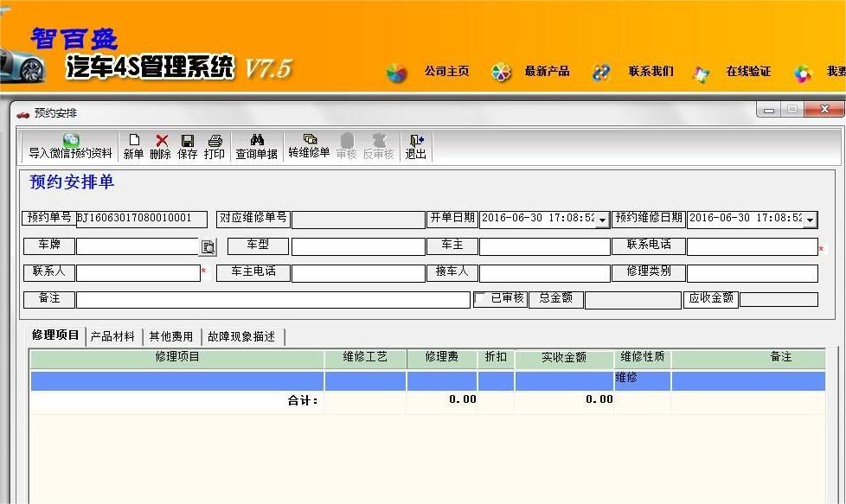846x504 pixels.
Task: Click the 车型 input field
Action: click(358, 247)
